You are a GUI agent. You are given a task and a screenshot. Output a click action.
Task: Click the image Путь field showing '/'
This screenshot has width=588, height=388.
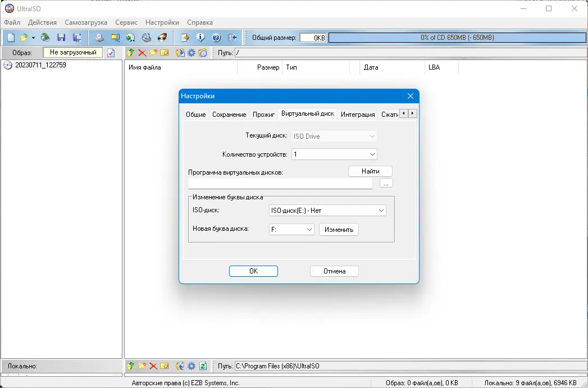(x=411, y=53)
